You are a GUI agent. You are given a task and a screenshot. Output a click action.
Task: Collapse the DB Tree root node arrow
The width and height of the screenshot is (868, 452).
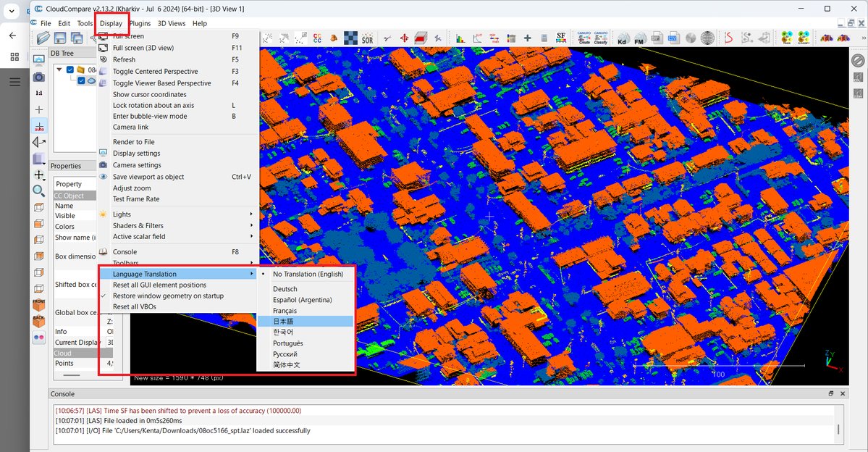59,70
